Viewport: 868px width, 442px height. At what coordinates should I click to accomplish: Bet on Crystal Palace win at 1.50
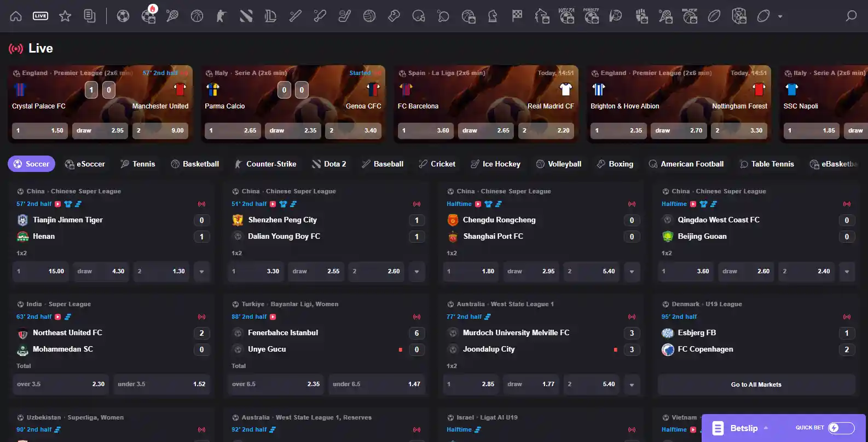(40, 130)
